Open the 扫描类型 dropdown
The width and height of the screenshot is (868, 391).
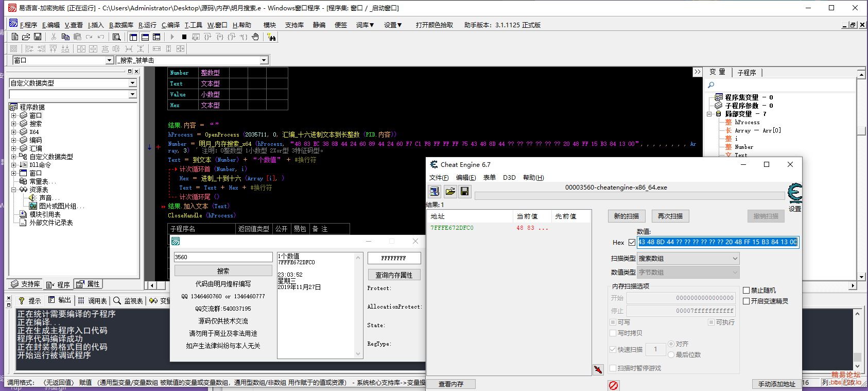point(688,259)
